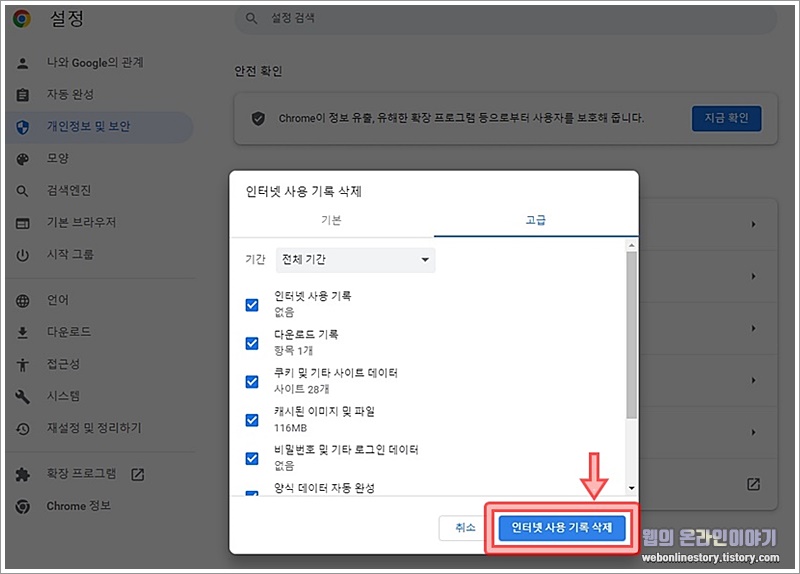800x574 pixels.
Task: Click the shield check icon in 안전 확인 card
Action: 258,119
